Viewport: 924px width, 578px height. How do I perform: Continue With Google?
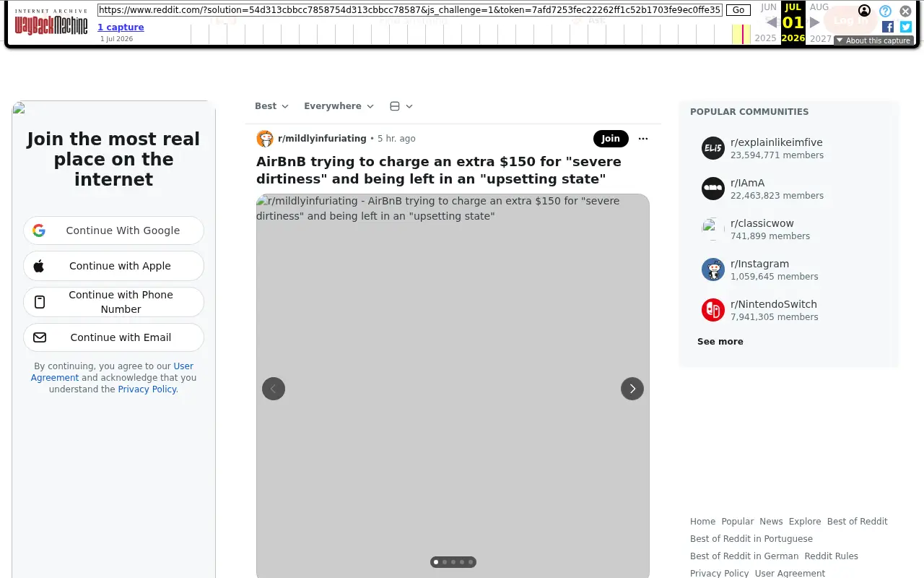tap(113, 230)
